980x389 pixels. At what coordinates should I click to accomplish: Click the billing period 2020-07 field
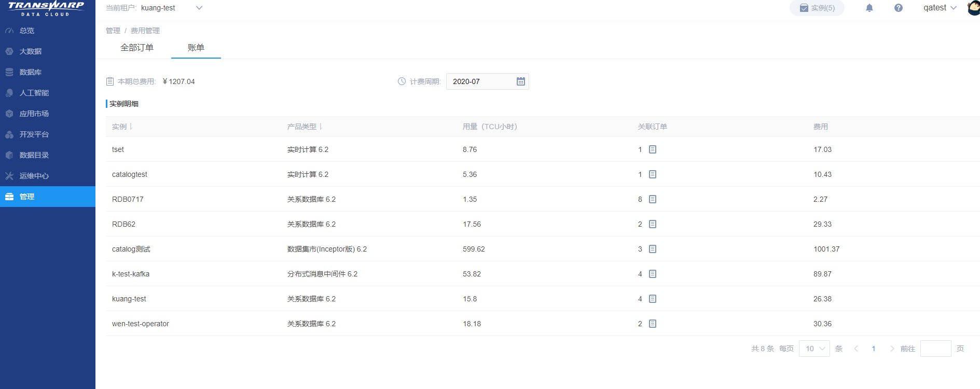pyautogui.click(x=488, y=81)
